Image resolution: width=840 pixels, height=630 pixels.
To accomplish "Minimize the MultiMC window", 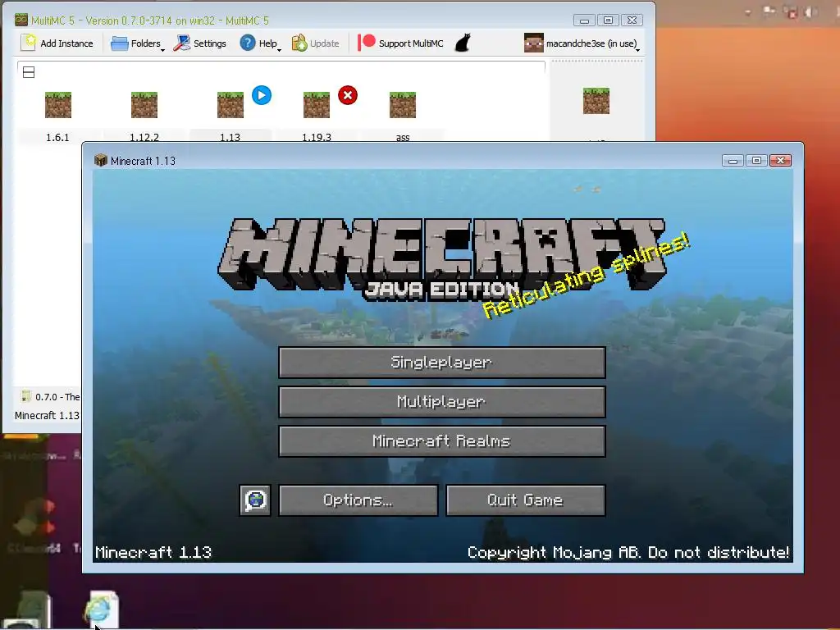I will (584, 21).
